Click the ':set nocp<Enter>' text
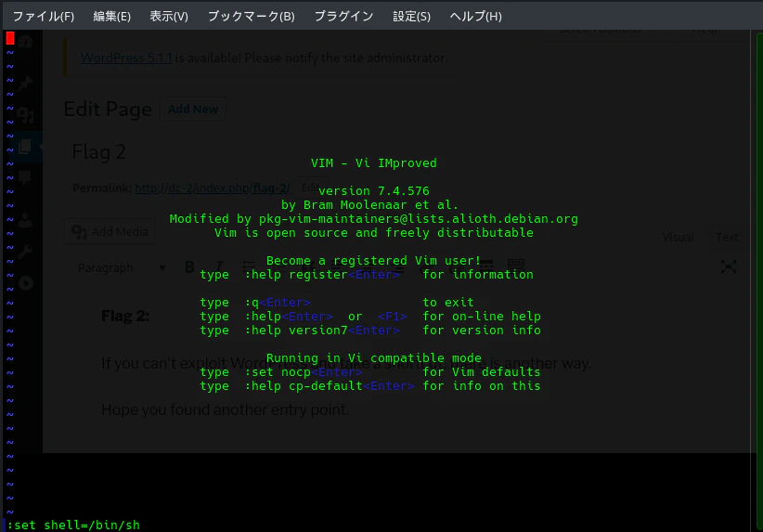763x532 pixels. pyautogui.click(x=304, y=372)
